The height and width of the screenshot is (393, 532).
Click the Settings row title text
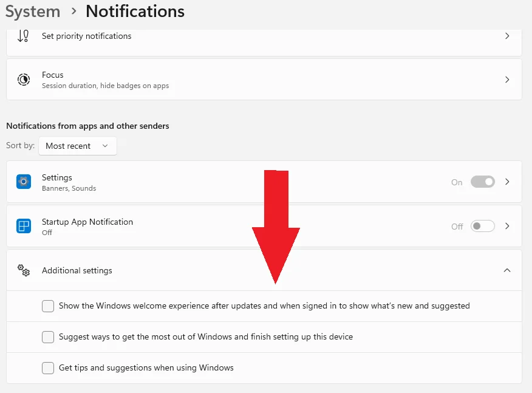[x=57, y=177]
